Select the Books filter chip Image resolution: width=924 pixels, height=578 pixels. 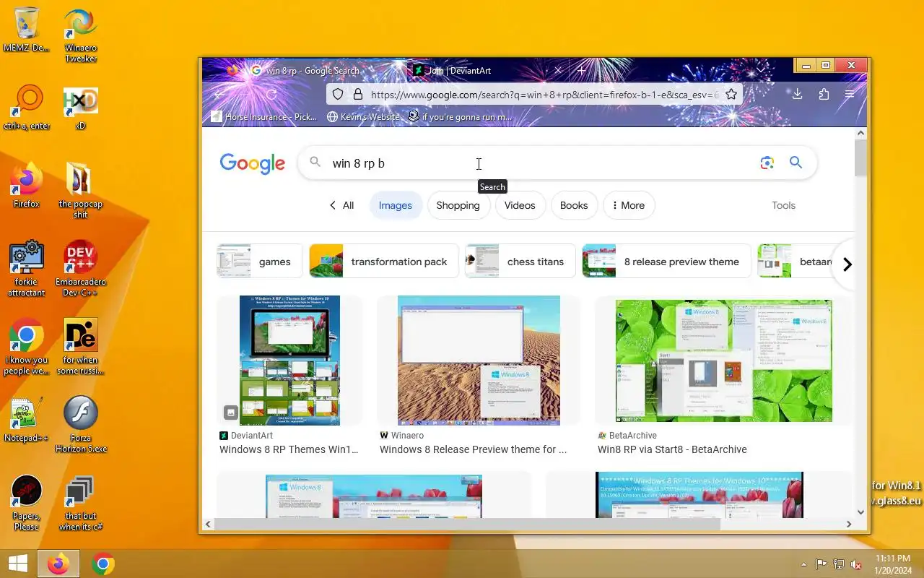click(574, 205)
